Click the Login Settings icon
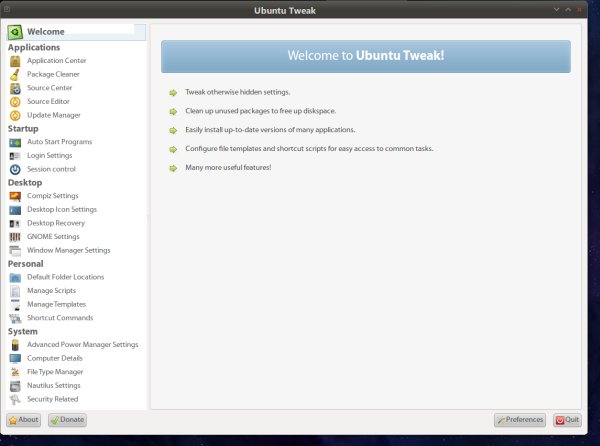Image resolution: width=600 pixels, height=446 pixels. click(x=15, y=156)
